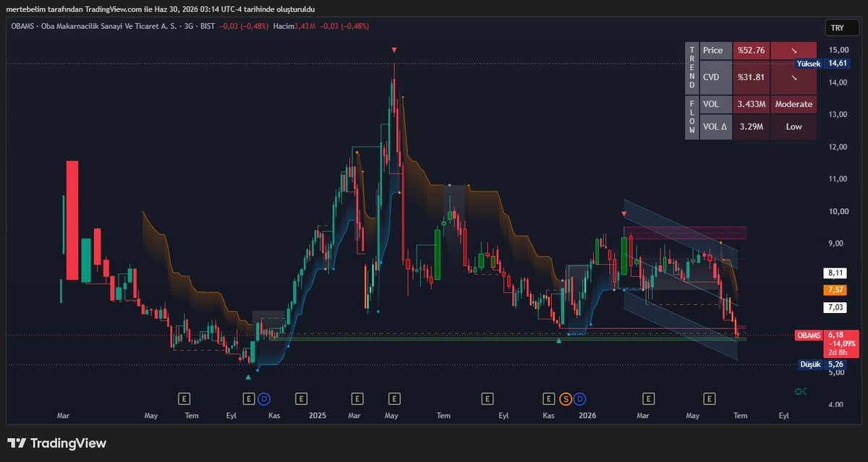Click the white 8,11 price label
Viewport: 868px width, 462px height.
[x=835, y=273]
